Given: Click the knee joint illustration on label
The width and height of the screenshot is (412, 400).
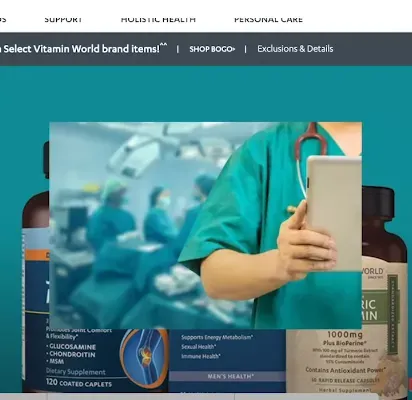Looking at the screenshot, I should click(144, 356).
